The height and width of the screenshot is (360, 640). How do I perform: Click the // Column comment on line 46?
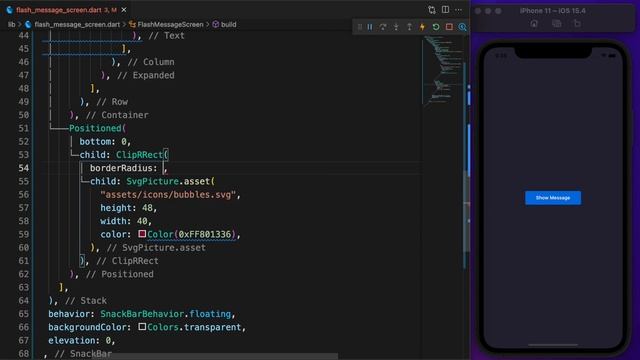click(151, 62)
